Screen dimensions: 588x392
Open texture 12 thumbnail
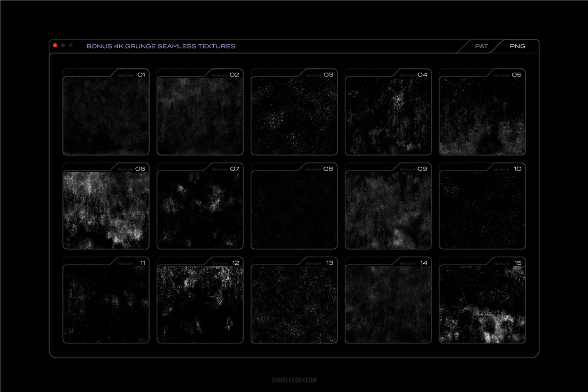[200, 304]
